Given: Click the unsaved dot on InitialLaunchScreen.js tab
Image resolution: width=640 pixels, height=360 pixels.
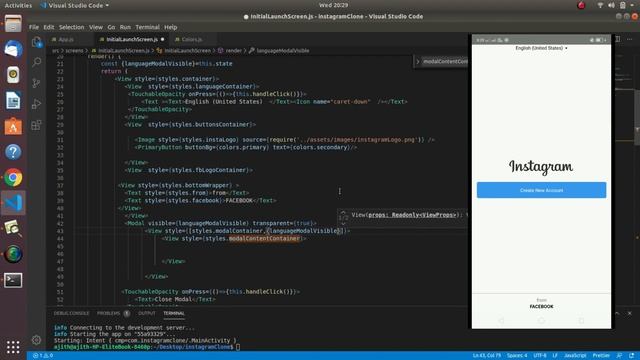Looking at the screenshot, I should 162,39.
